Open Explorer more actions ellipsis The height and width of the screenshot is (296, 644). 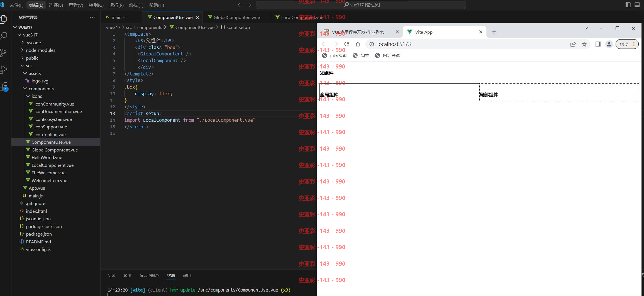pyautogui.click(x=92, y=17)
